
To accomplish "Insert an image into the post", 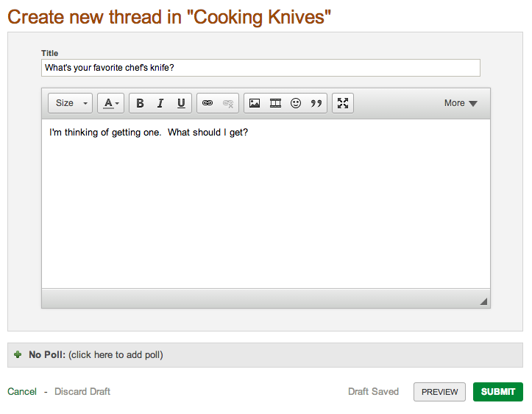I will (255, 103).
